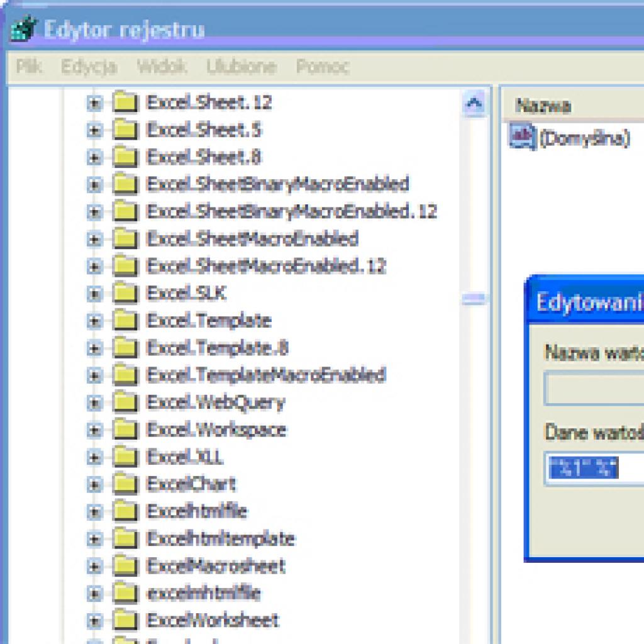Click the Excel.XLL folder icon
This screenshot has height=644, width=644.
click(x=125, y=457)
